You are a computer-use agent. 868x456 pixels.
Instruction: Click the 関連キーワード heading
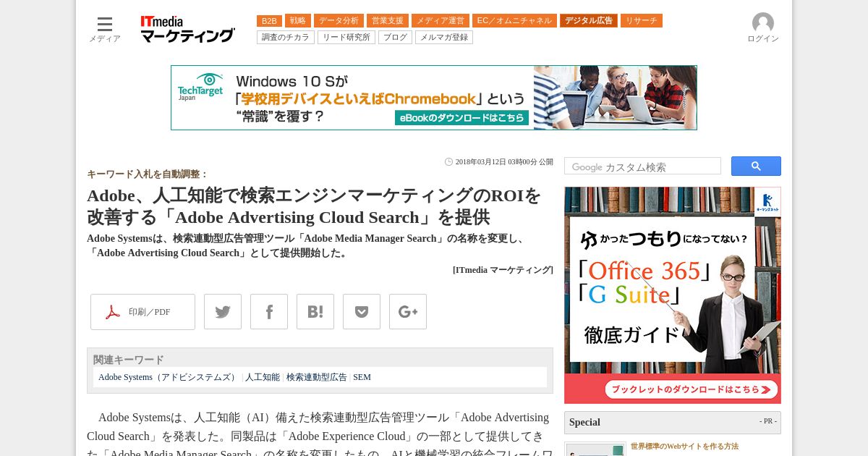pyautogui.click(x=129, y=360)
